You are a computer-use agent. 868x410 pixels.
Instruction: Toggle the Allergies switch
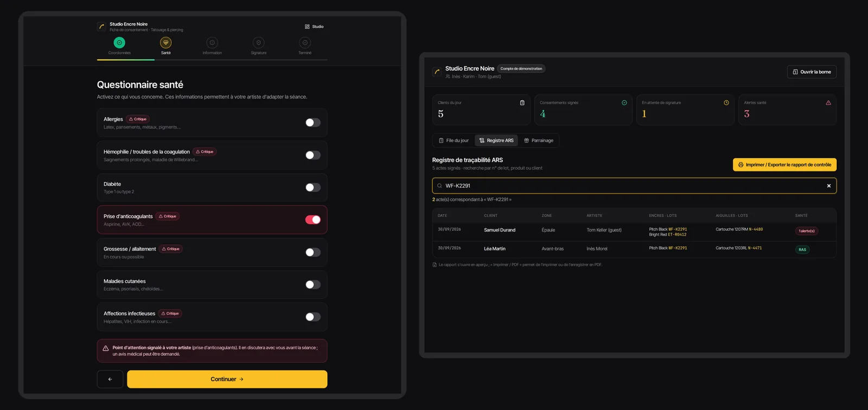[x=313, y=123]
